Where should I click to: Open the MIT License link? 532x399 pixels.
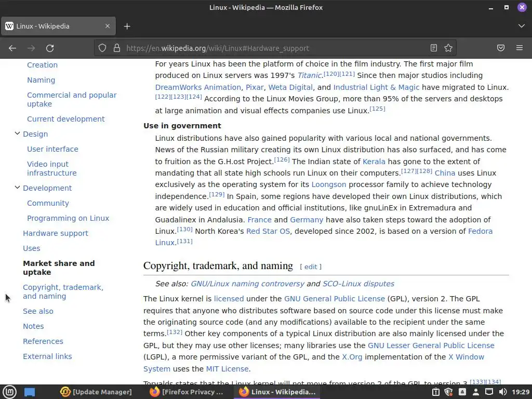[228, 369]
